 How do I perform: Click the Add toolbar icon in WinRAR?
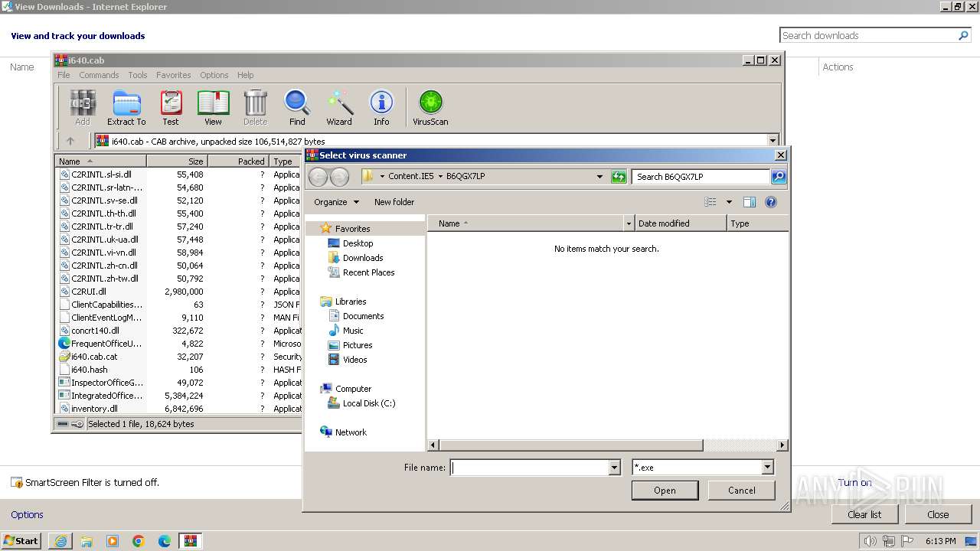(83, 107)
